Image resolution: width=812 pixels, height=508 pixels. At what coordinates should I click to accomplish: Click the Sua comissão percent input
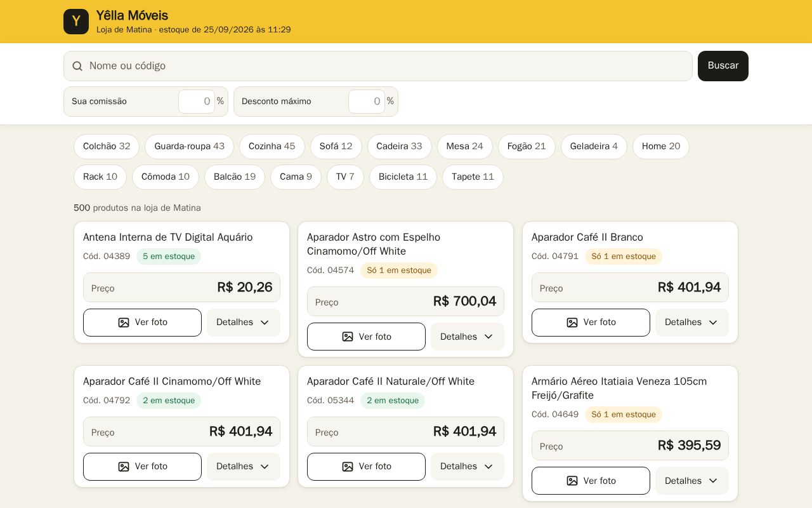click(197, 102)
